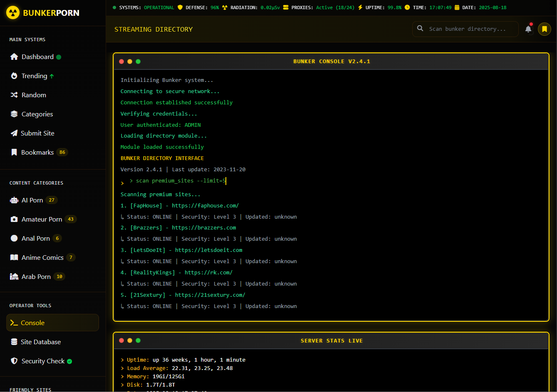Image resolution: width=557 pixels, height=392 pixels.
Task: Click the red dot in Bunker Console titlebar
Action: pos(121,62)
